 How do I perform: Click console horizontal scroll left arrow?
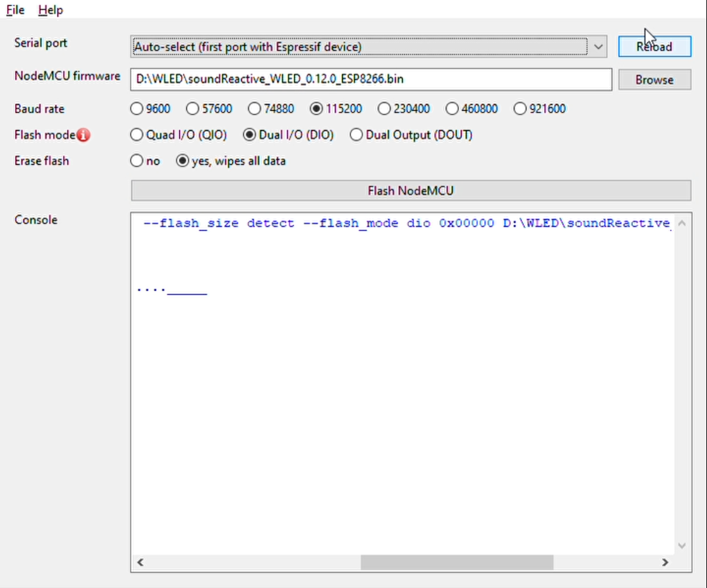tap(141, 562)
